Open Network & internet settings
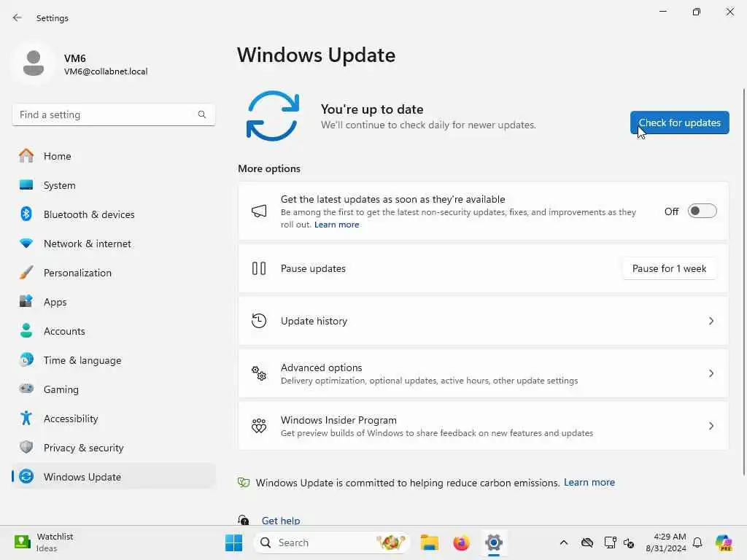The width and height of the screenshot is (747, 560). click(113, 244)
